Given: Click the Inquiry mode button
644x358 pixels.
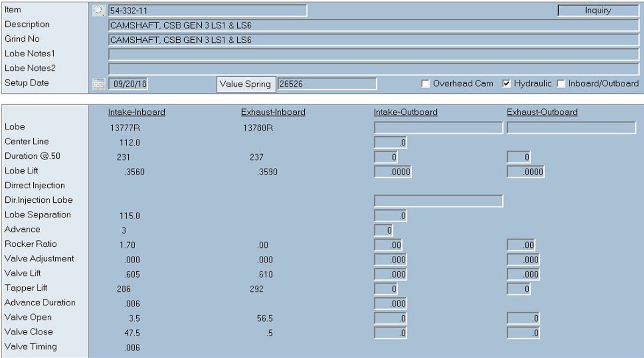Looking at the screenshot, I should click(597, 10).
